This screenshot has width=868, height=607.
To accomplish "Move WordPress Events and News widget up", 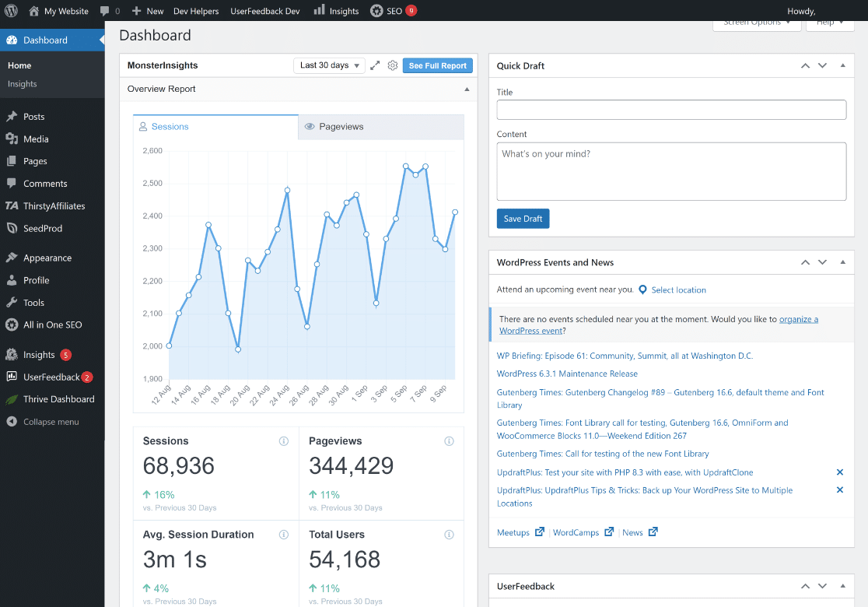I will (x=806, y=262).
